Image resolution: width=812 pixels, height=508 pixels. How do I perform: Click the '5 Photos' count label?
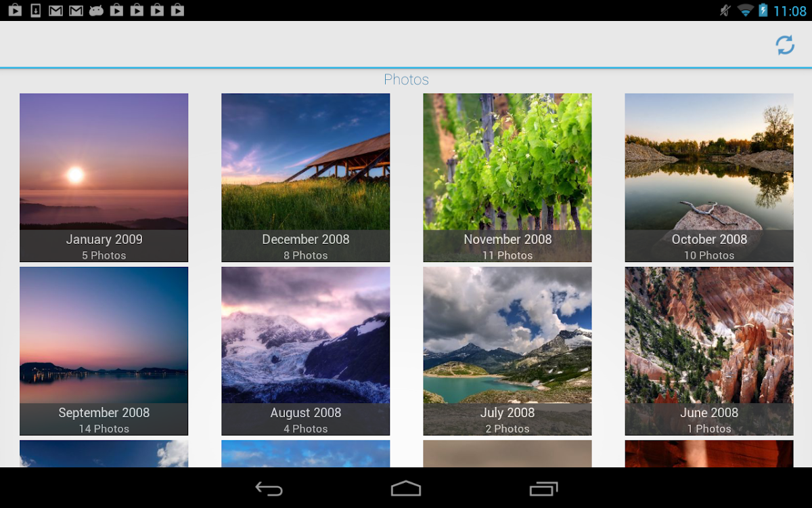point(104,255)
